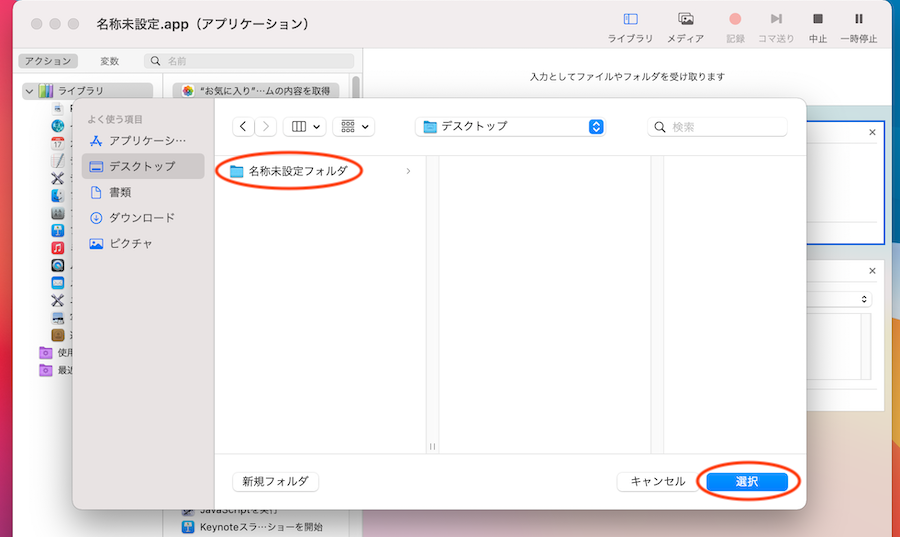Open the popup stepper in the lower Automator action
The width and height of the screenshot is (900, 537).
(x=864, y=299)
